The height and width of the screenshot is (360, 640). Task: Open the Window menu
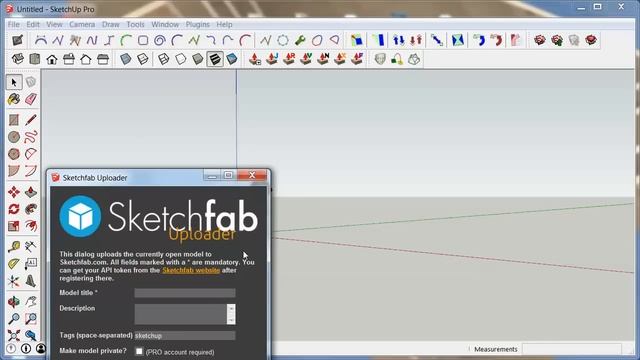165,24
